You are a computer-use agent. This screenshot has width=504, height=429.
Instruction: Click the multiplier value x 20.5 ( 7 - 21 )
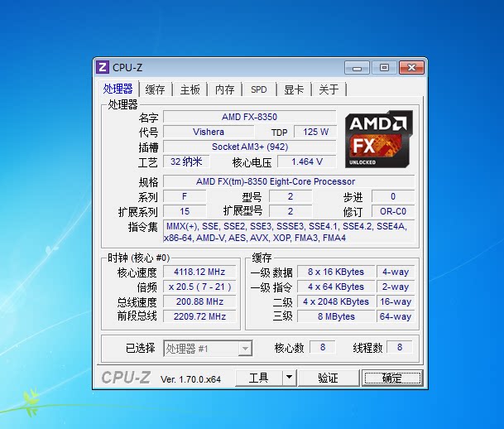click(199, 287)
